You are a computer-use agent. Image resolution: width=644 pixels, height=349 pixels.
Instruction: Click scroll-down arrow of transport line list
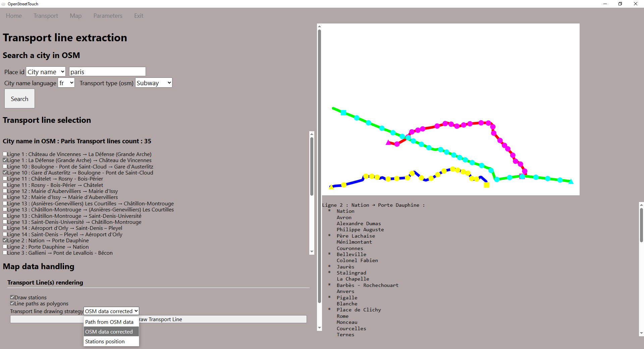(x=312, y=252)
